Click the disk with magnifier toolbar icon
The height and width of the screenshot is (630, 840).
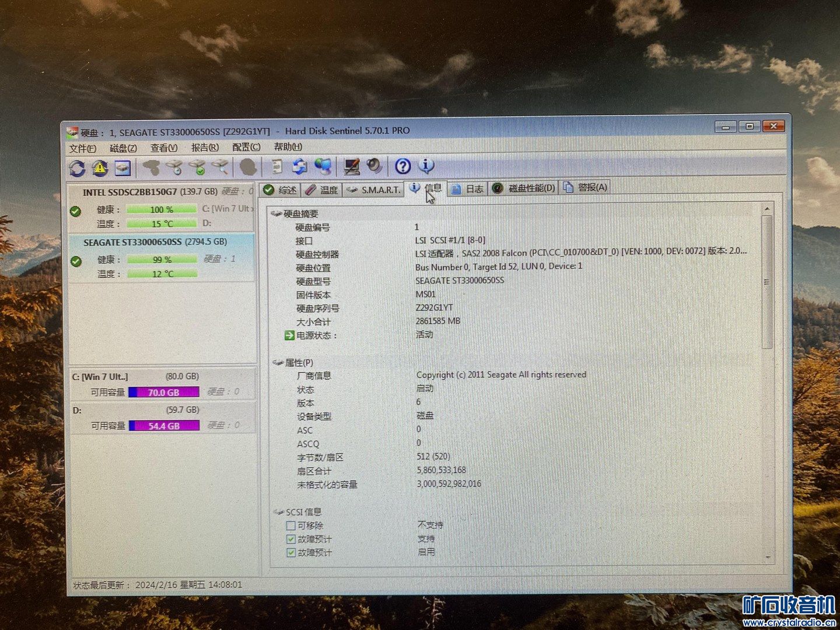[220, 167]
